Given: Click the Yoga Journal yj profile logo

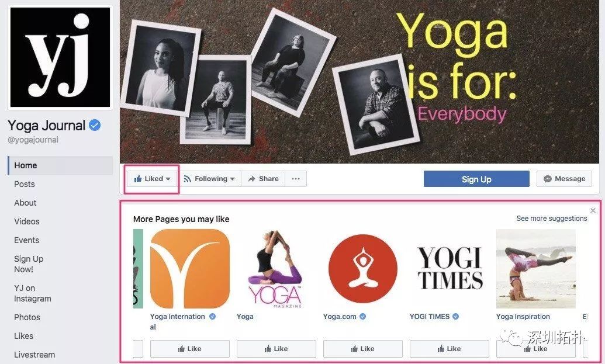Looking at the screenshot, I should [60, 57].
